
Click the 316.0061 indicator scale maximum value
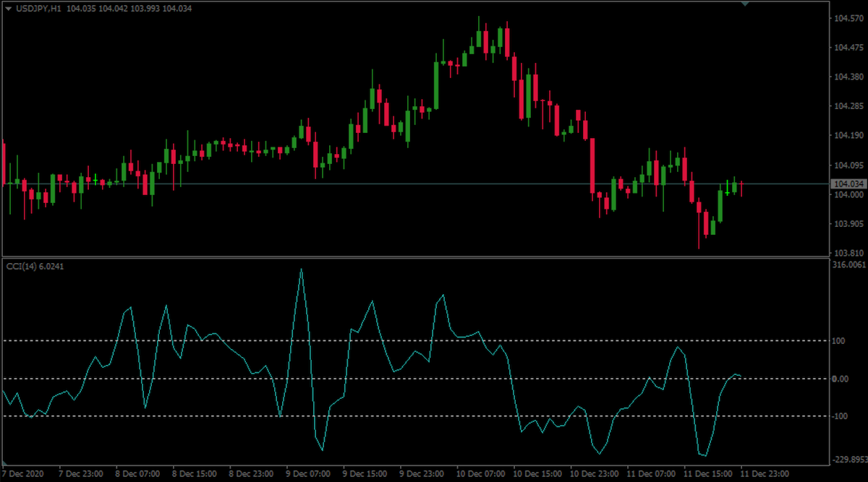pyautogui.click(x=848, y=265)
